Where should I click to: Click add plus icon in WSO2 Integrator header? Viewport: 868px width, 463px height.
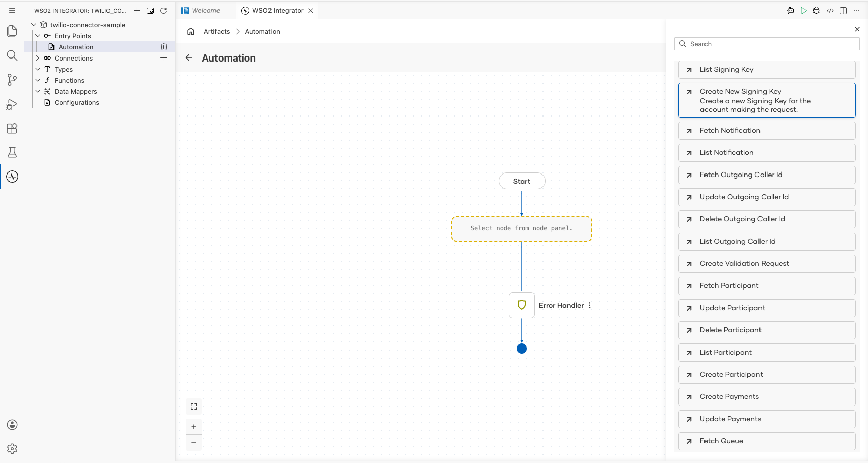(137, 10)
